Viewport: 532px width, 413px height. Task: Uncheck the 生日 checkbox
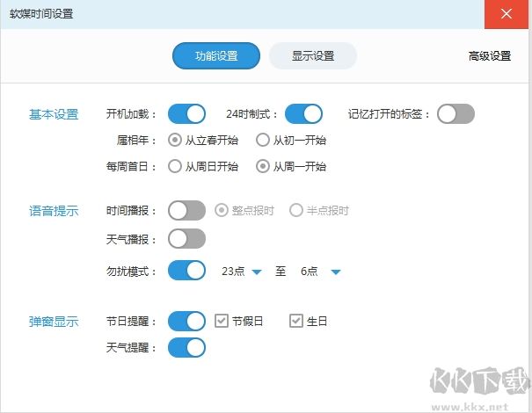click(296, 321)
